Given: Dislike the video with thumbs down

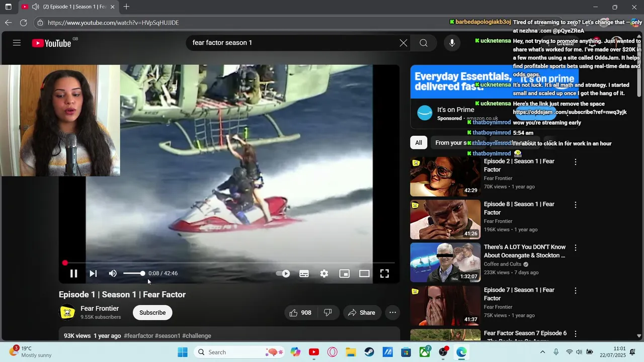Looking at the screenshot, I should [x=328, y=313].
